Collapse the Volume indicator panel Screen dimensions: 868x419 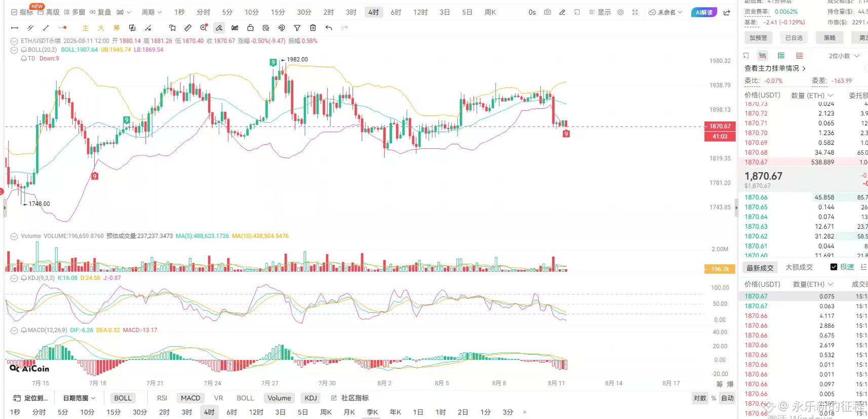click(x=14, y=236)
